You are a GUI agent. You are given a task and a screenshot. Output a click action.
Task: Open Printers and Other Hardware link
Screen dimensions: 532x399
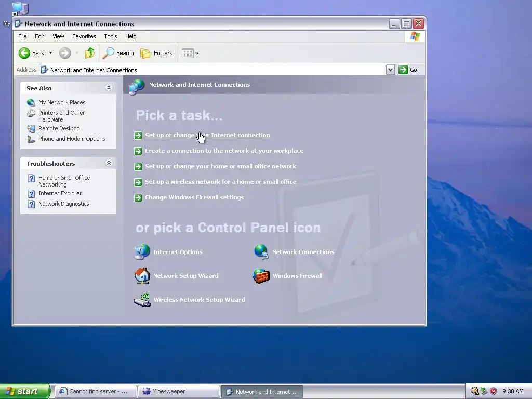click(61, 116)
